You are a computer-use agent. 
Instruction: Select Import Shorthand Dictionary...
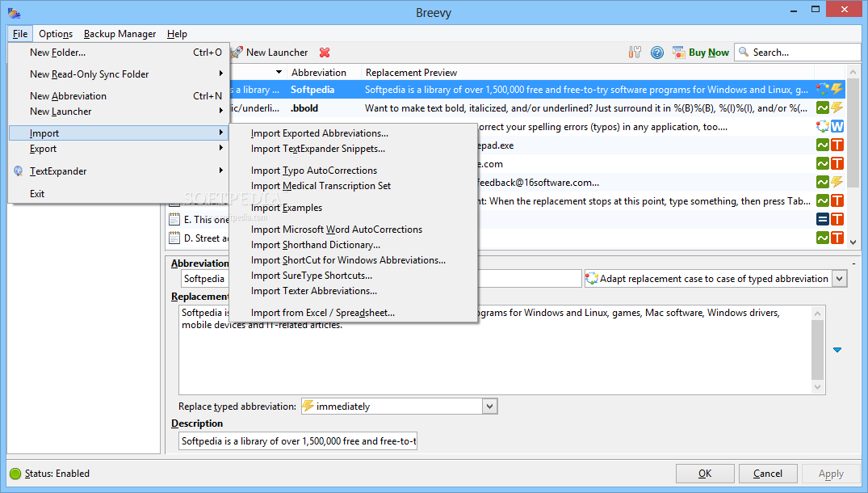tap(353, 245)
